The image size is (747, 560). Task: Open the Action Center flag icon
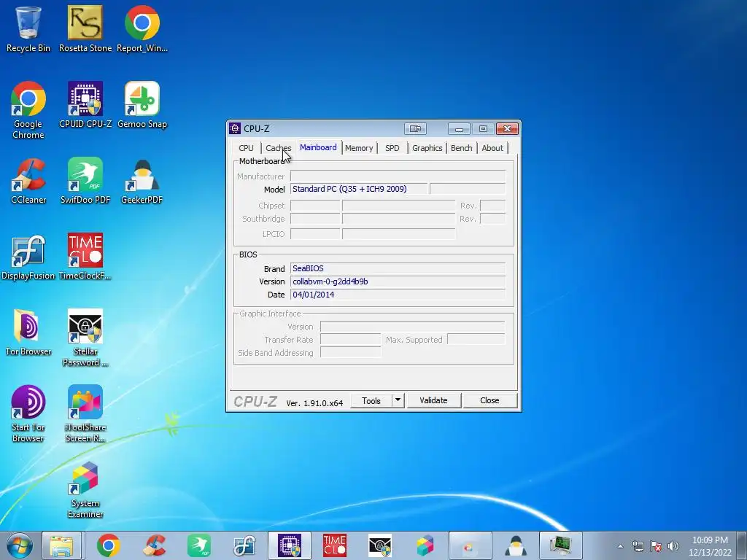click(656, 546)
